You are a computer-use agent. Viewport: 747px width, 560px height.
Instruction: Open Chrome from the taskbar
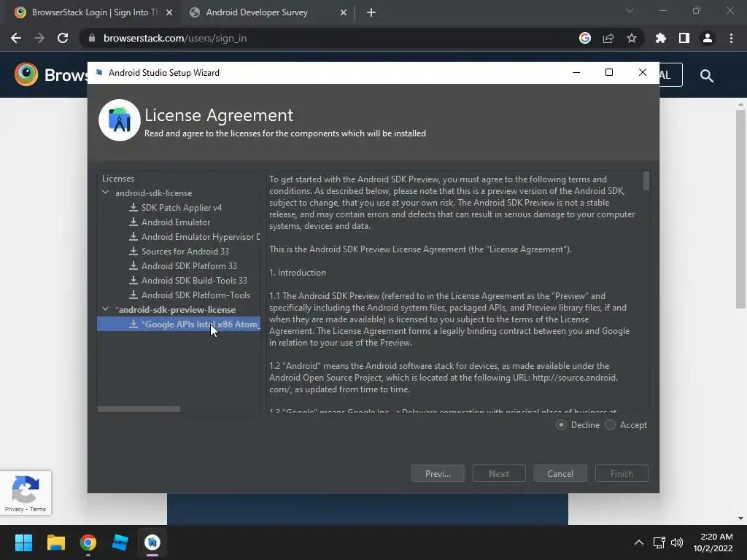(88, 542)
